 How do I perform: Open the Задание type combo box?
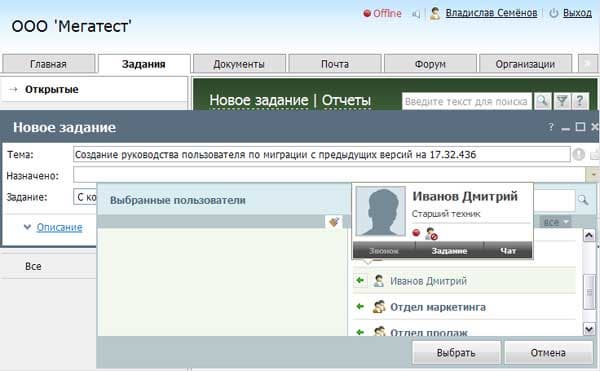click(85, 197)
